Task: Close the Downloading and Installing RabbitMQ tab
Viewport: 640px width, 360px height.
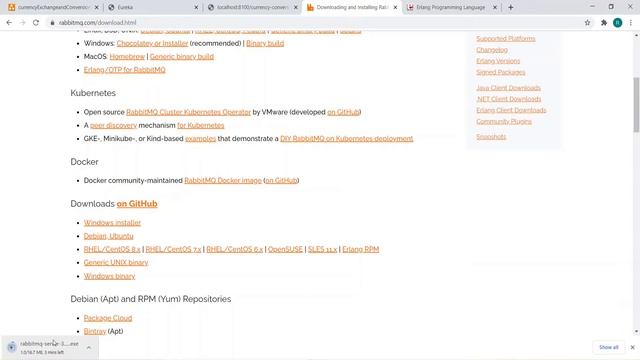Action: (x=395, y=7)
